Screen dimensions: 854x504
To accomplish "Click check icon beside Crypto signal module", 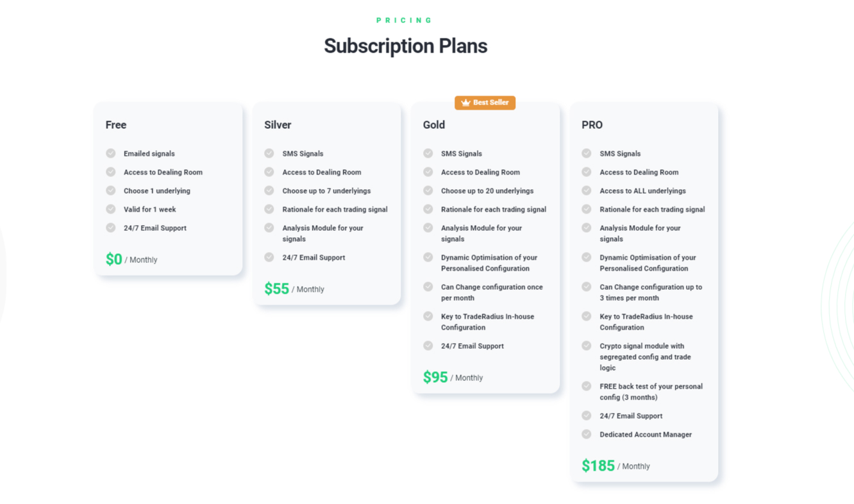I will tap(587, 346).
